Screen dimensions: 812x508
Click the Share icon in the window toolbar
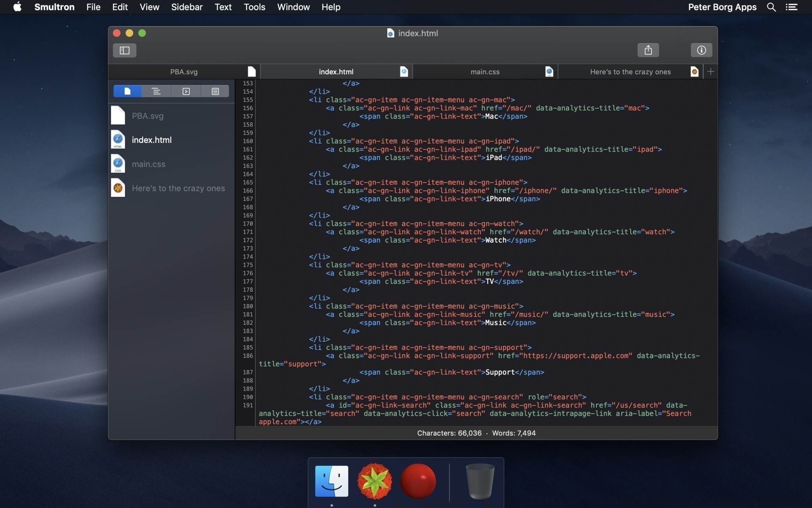[x=648, y=50]
